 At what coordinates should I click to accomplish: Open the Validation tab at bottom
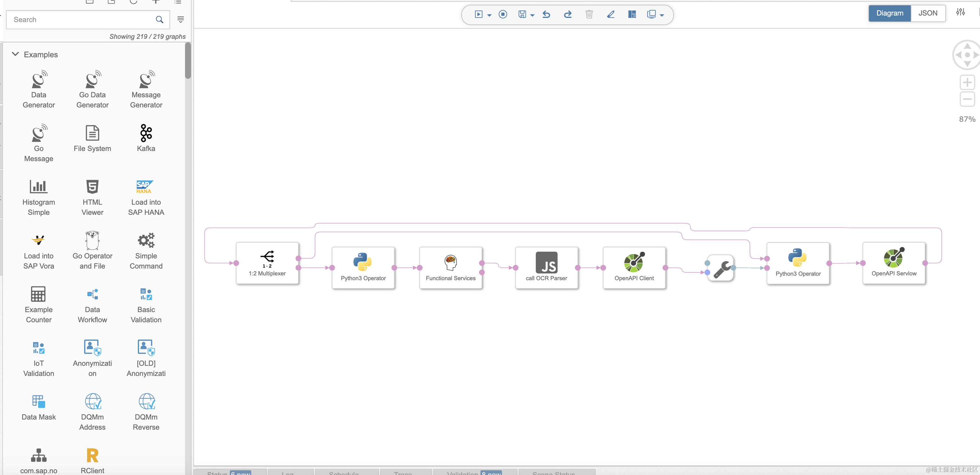pyautogui.click(x=462, y=473)
